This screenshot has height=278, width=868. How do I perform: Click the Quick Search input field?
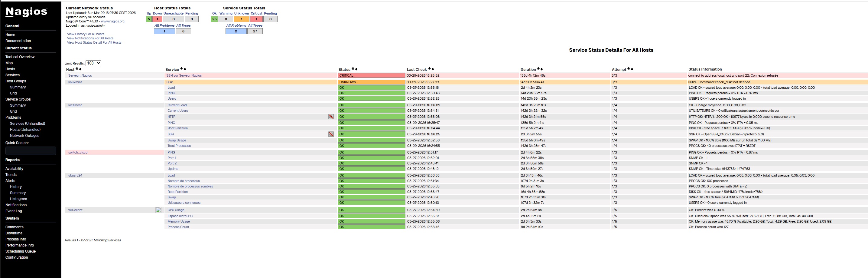(x=30, y=151)
